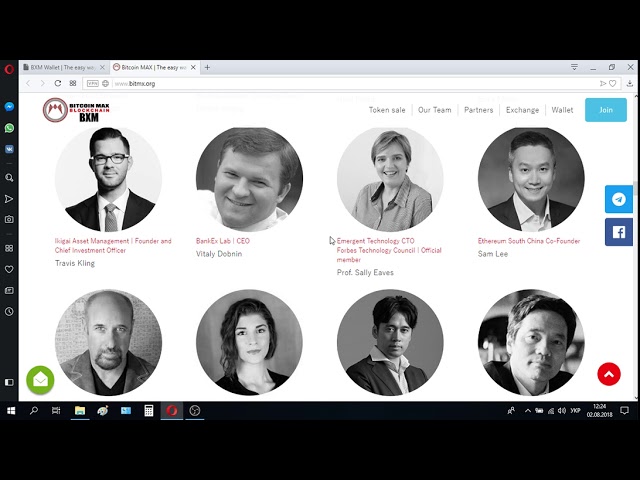Open downloads icon in toolbar
Image resolution: width=640 pixels, height=480 pixels.
click(630, 83)
